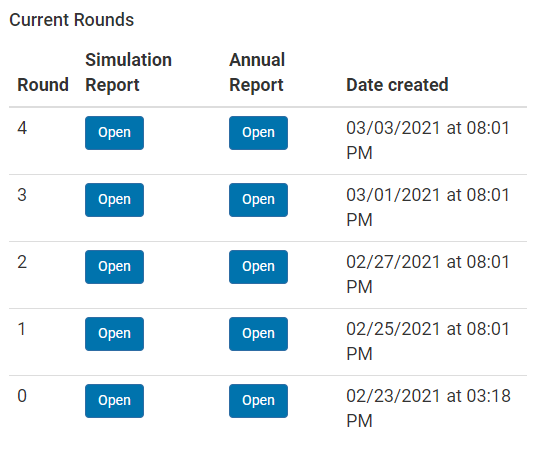Click the 02/27/2021 date created cell
This screenshot has width=539, height=452.
(x=428, y=274)
